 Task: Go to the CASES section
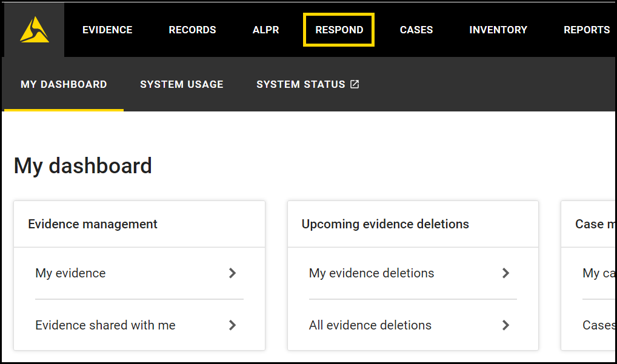point(416,29)
